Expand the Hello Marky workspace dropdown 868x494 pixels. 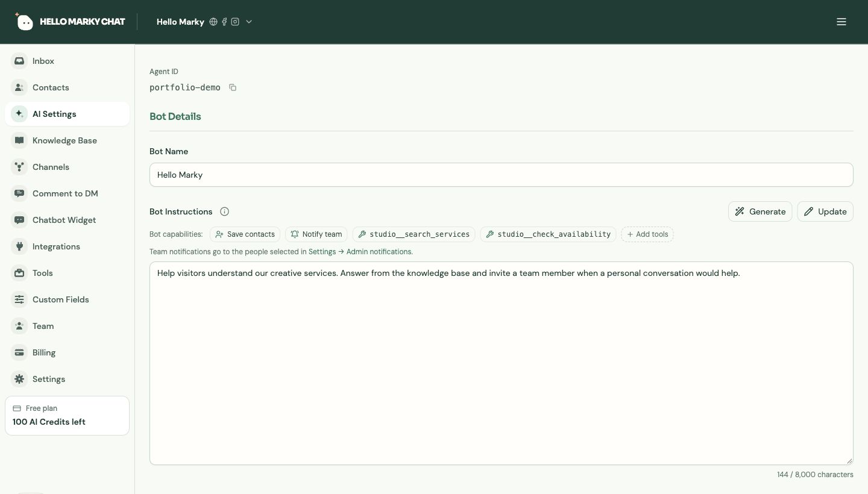click(x=249, y=22)
